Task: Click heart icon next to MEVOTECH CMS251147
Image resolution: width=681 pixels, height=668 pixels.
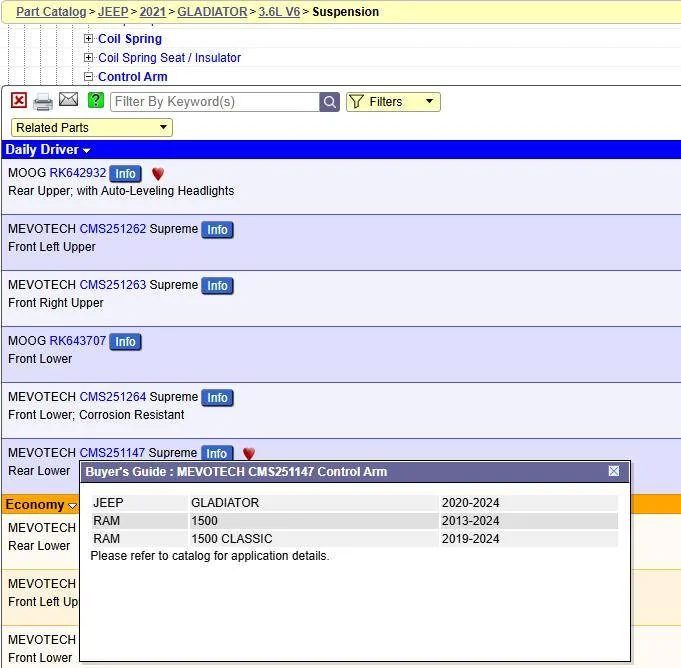Action: tap(249, 453)
